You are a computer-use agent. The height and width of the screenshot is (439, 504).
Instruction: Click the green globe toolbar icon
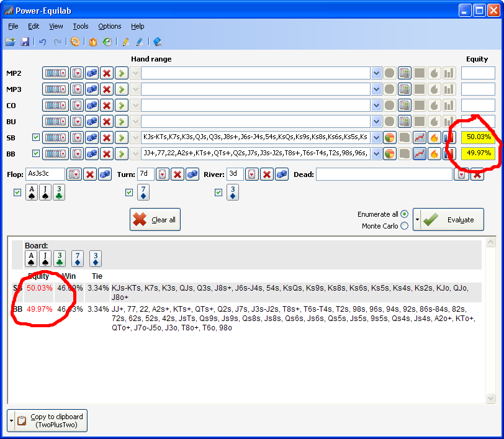107,42
